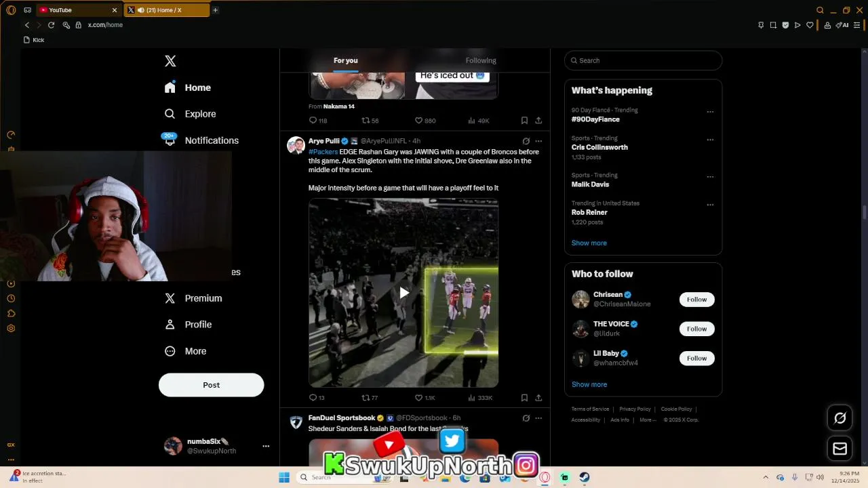868x488 pixels.
Task: Follow Lil Baby
Action: [x=696, y=358]
